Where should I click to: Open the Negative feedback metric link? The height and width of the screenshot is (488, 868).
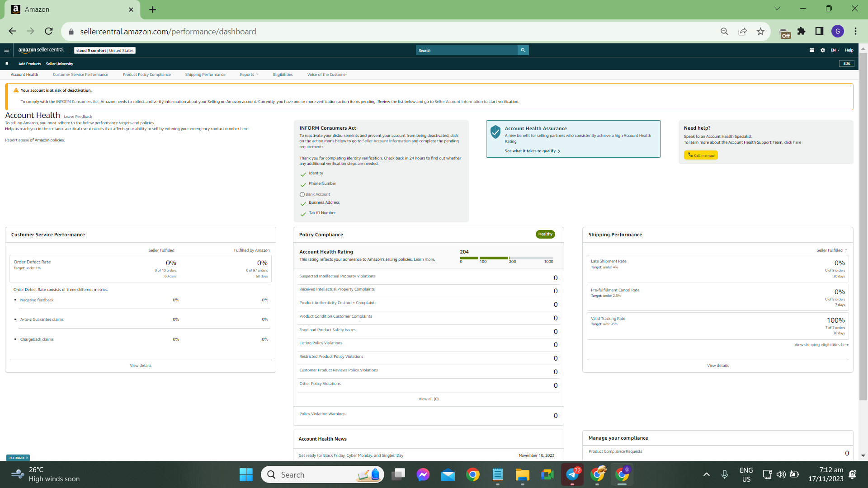coord(37,300)
